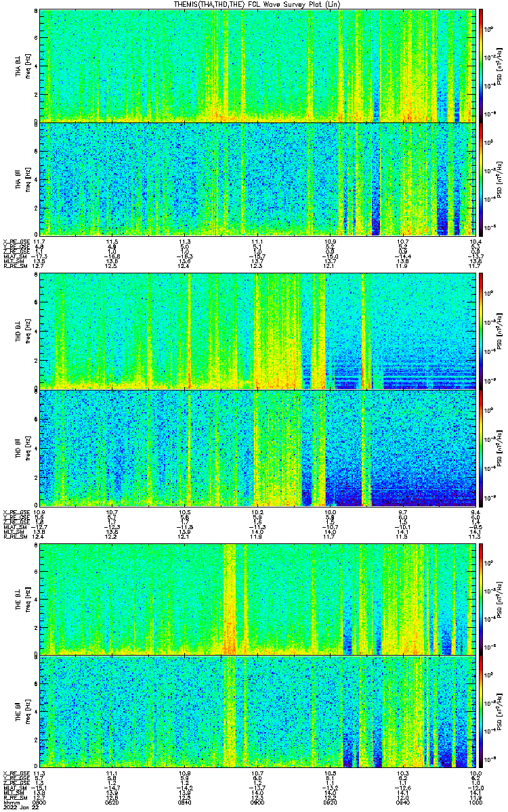Click MLAT_SM row label below THA panels
508x812 pixels.
(x=15, y=256)
